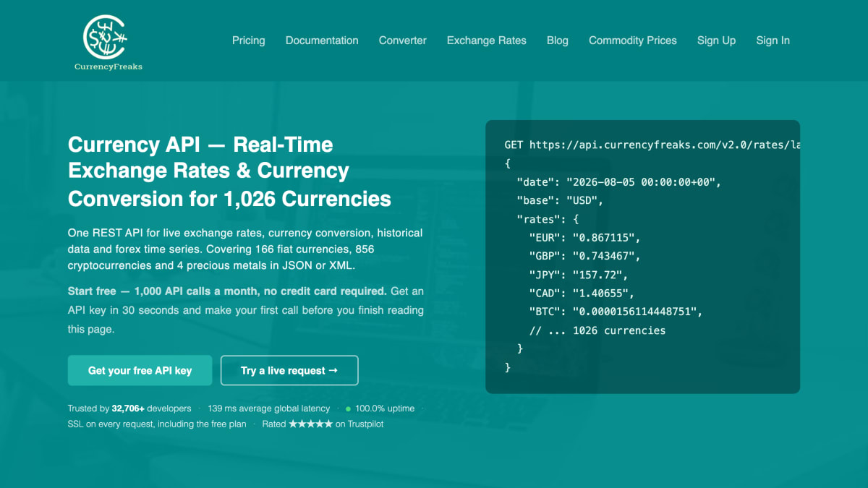Click the "JPY" rate 157.72

click(579, 275)
